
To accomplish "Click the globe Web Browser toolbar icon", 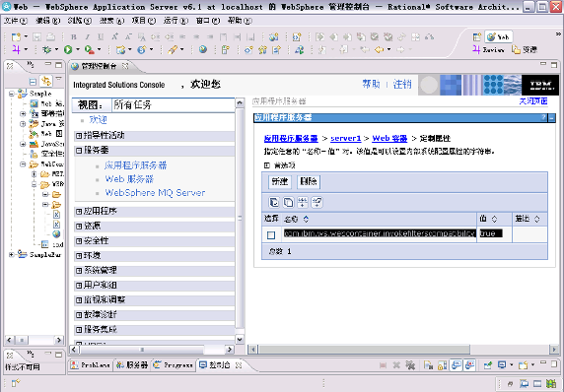I will pos(203,49).
